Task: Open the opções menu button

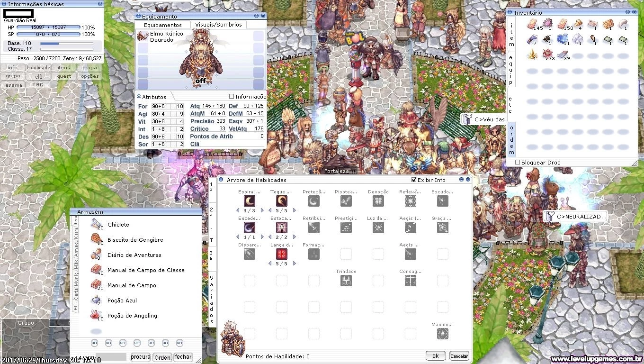Action: click(89, 76)
